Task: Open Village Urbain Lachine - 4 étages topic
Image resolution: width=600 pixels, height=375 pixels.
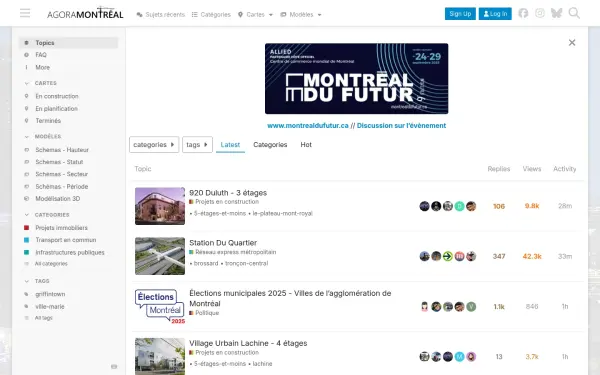Action: coord(248,343)
